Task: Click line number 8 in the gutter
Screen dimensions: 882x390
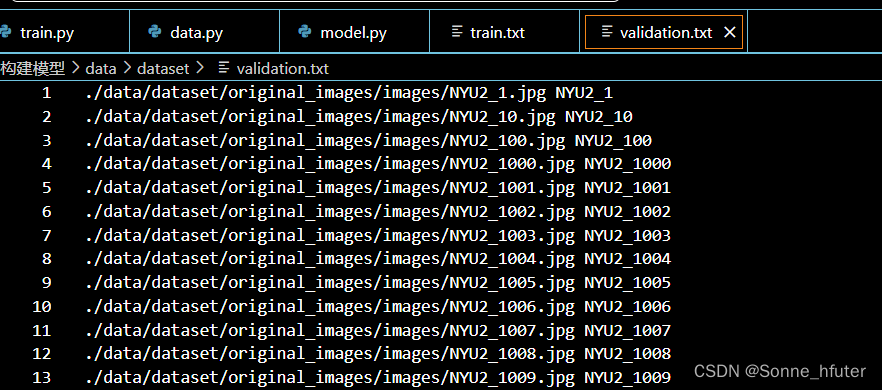Action: click(46, 259)
